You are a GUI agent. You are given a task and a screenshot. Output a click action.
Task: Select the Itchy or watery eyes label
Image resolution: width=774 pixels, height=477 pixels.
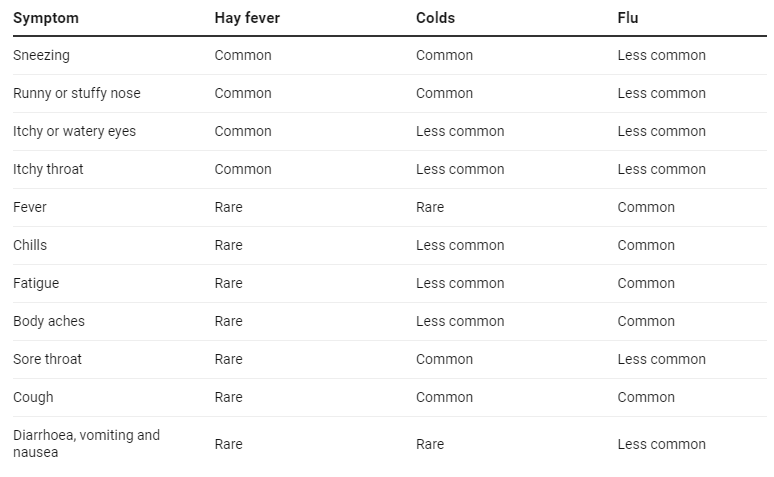coord(75,131)
